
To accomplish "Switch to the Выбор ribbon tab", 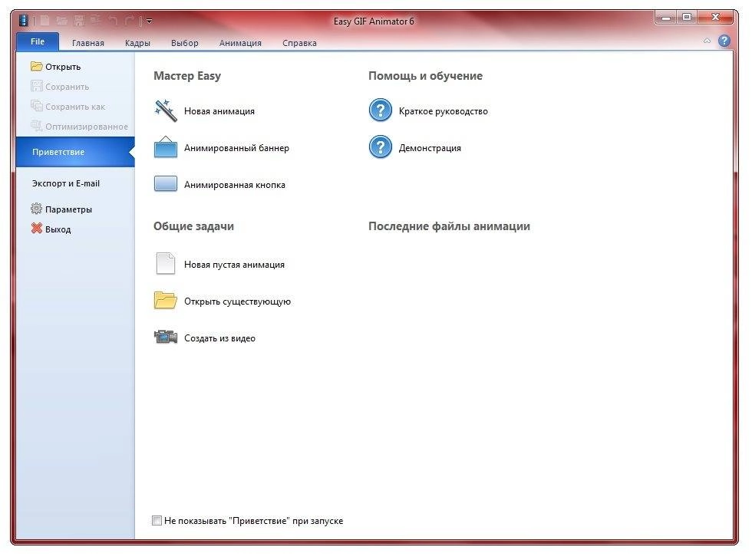I will 185,43.
